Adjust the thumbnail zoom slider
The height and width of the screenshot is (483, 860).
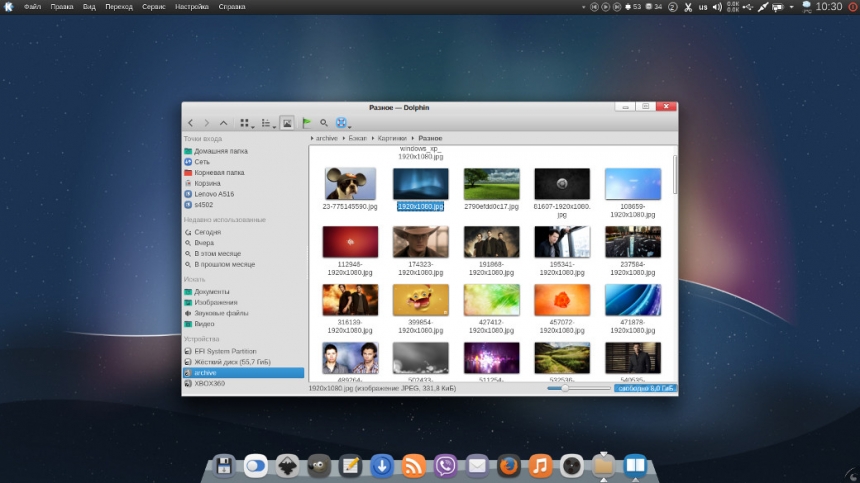point(566,388)
